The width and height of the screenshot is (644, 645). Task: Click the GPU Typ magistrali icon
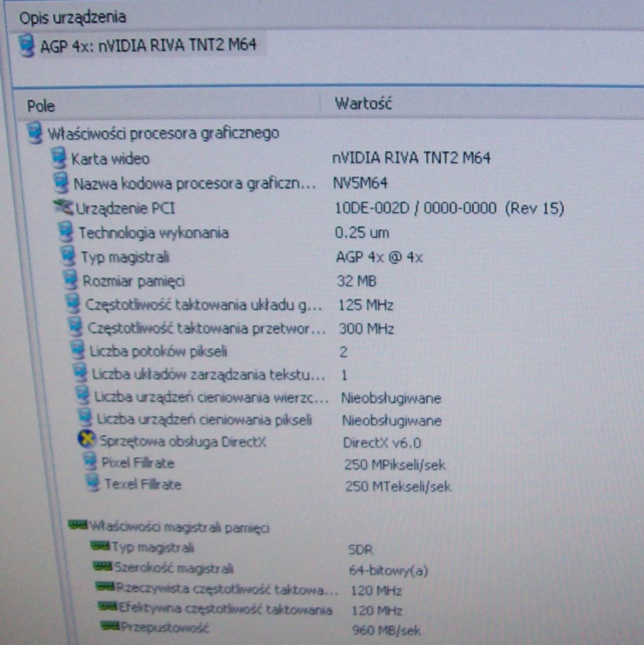(68, 256)
